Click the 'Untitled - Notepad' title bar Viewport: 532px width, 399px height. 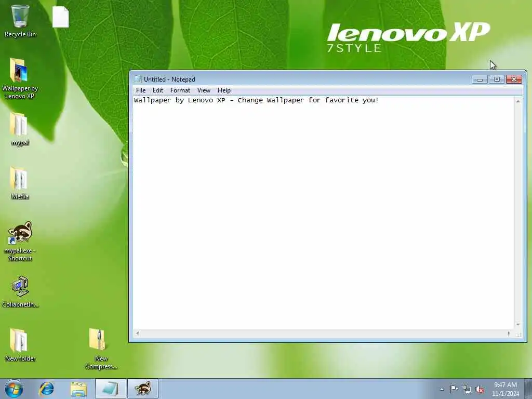click(302, 79)
